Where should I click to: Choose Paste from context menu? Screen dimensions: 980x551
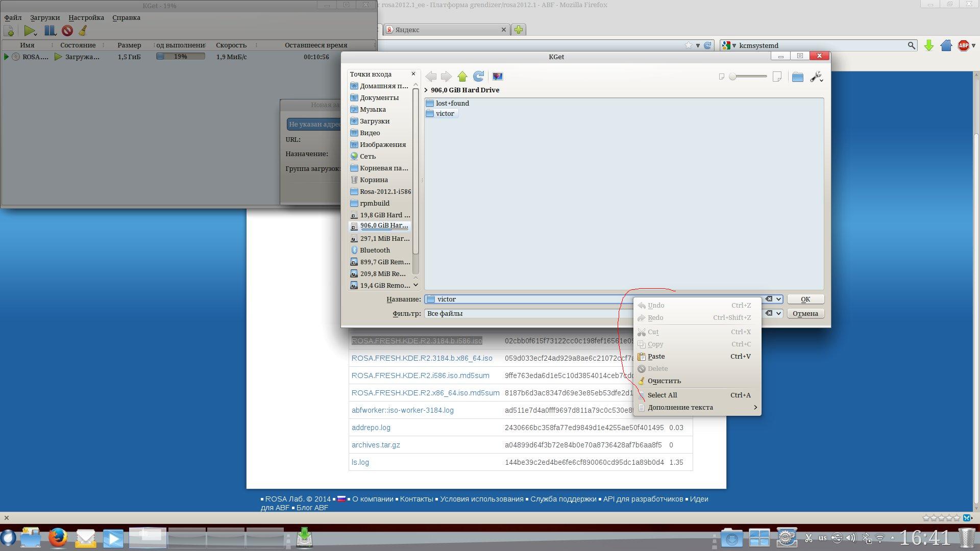tap(656, 357)
